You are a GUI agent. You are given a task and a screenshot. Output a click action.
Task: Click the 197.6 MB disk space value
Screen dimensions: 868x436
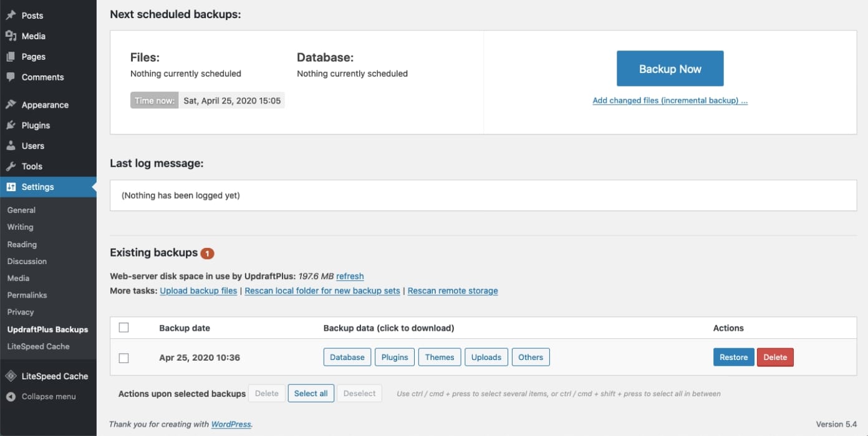pos(316,276)
